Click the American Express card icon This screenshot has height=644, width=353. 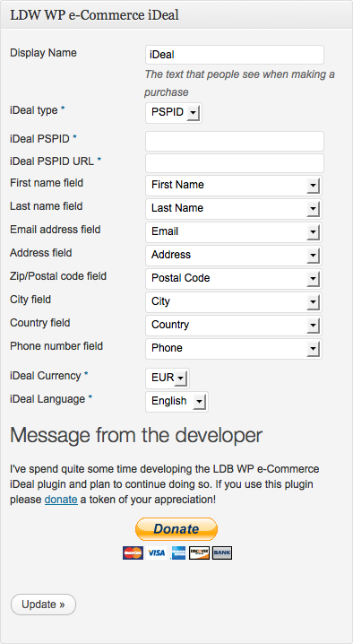click(x=178, y=553)
